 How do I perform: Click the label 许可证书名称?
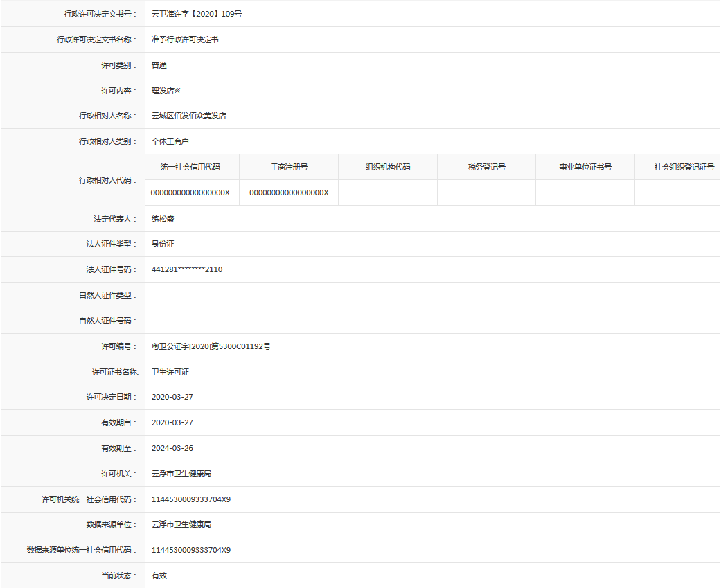[115, 373]
